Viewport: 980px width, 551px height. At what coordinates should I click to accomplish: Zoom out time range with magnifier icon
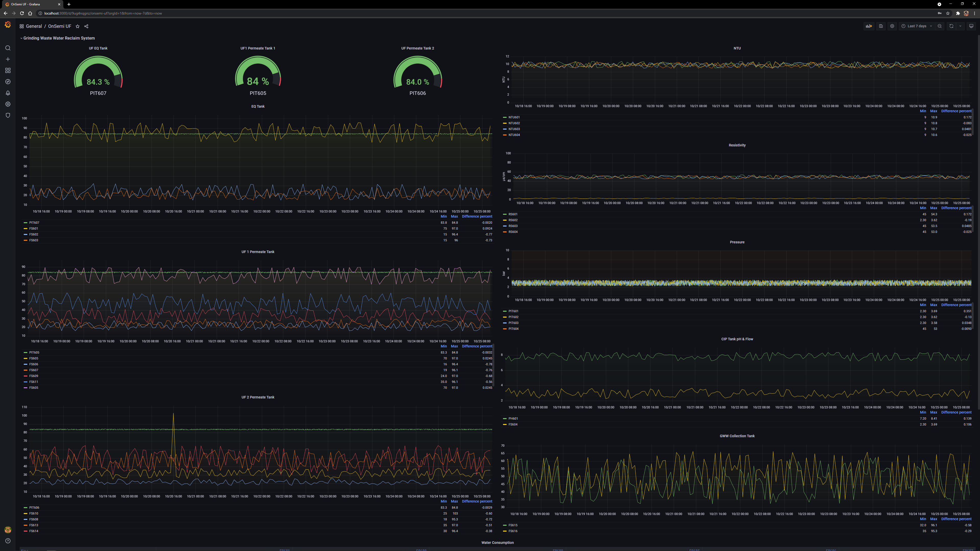(940, 26)
